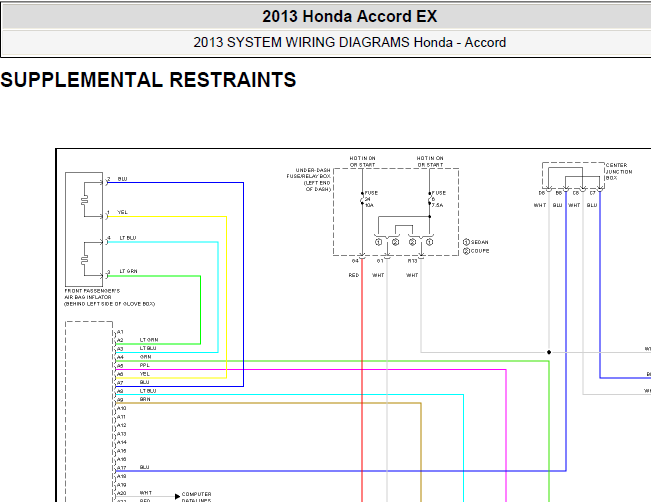Click the 'BLU' wire label below terminal C7
The width and height of the screenshot is (651, 502).
point(592,205)
